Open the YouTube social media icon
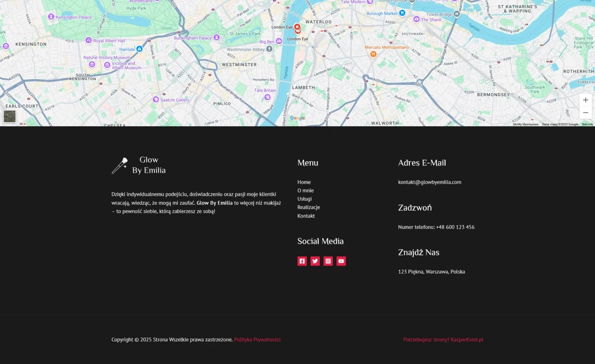Image resolution: width=595 pixels, height=364 pixels. (341, 261)
